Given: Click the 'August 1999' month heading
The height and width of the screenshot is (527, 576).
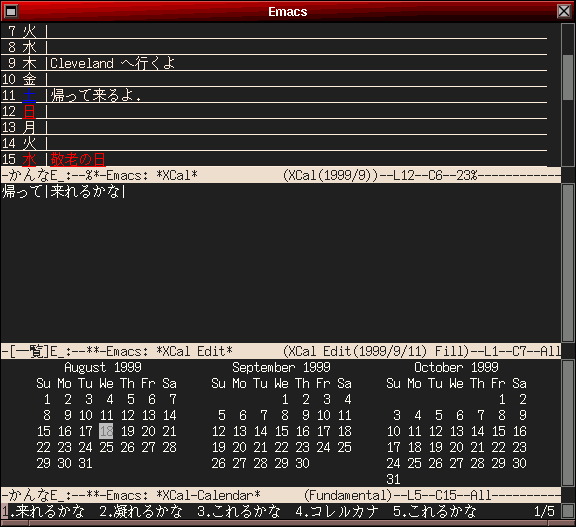Looking at the screenshot, I should click(103, 367).
